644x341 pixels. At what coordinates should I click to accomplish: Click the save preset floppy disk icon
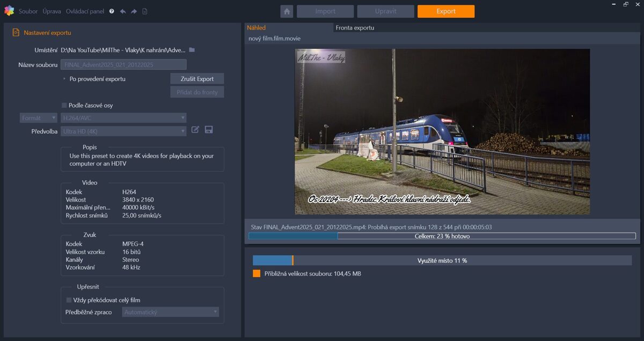coord(209,130)
